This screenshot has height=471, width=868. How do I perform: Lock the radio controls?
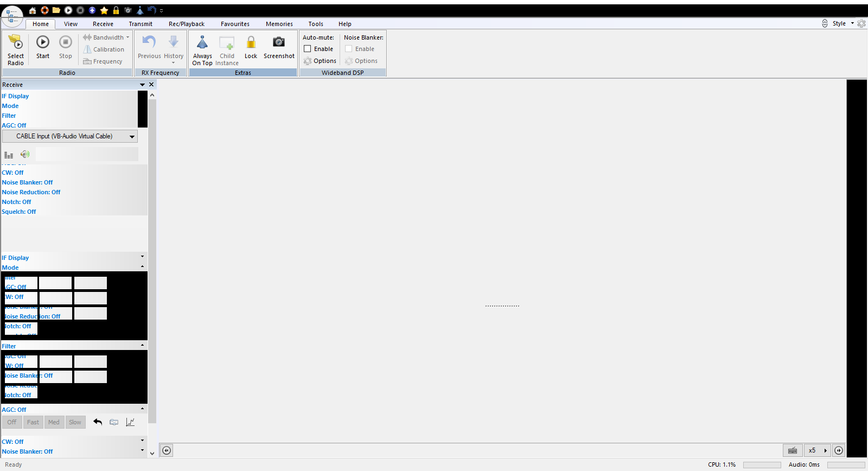point(251,43)
